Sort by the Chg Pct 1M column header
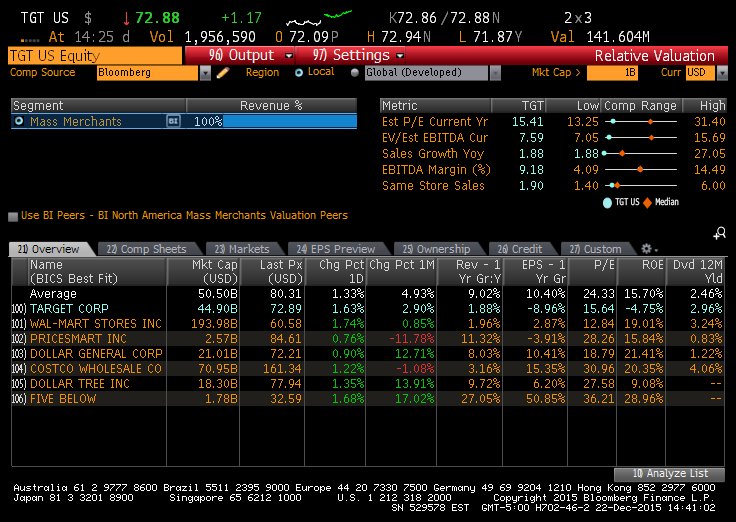This screenshot has height=522, width=736. click(x=401, y=272)
